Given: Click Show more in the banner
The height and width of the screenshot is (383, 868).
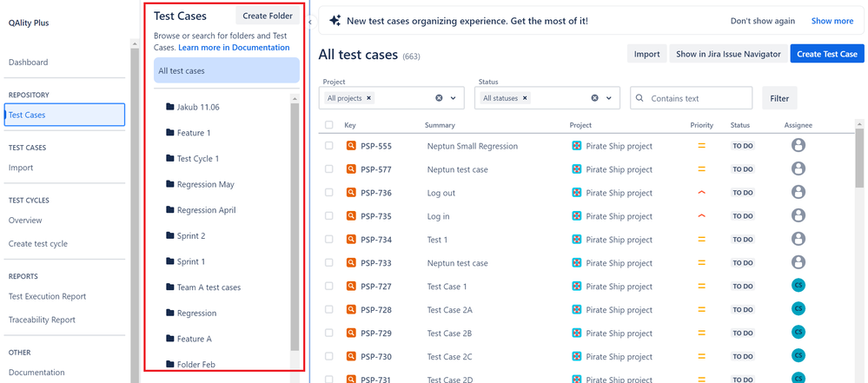Looking at the screenshot, I should click(832, 21).
